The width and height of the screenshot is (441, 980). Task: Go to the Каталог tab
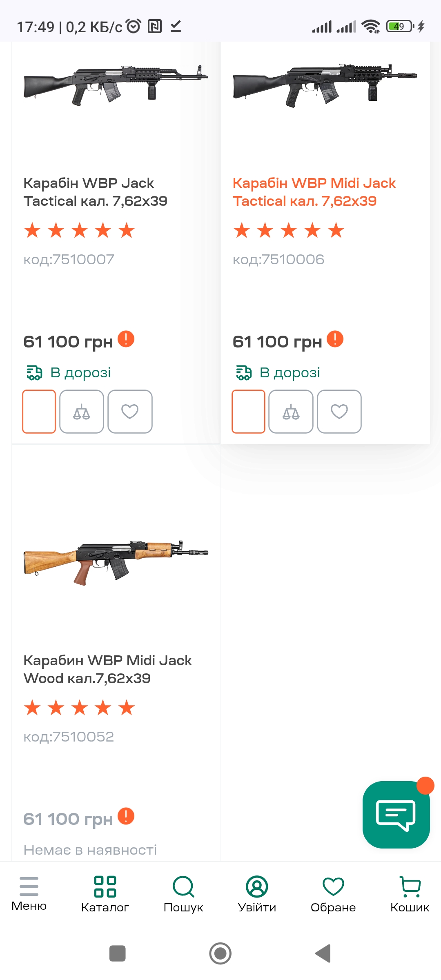coord(105,893)
